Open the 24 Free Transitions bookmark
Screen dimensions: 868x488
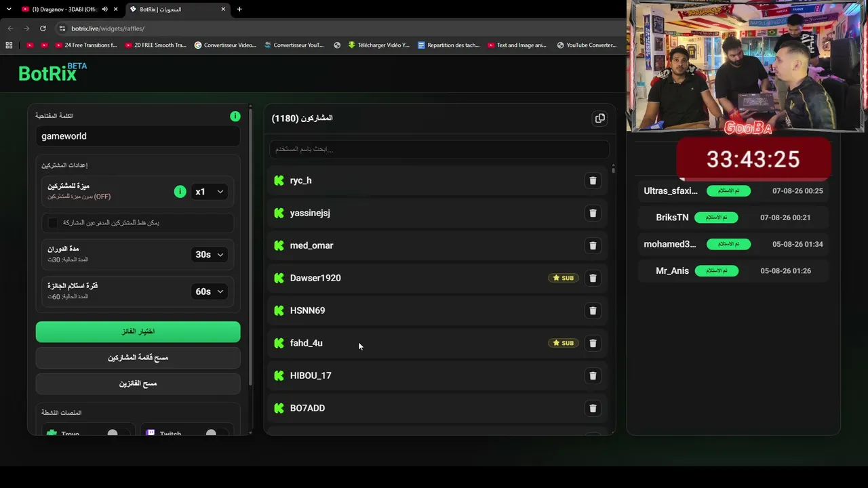coord(86,45)
